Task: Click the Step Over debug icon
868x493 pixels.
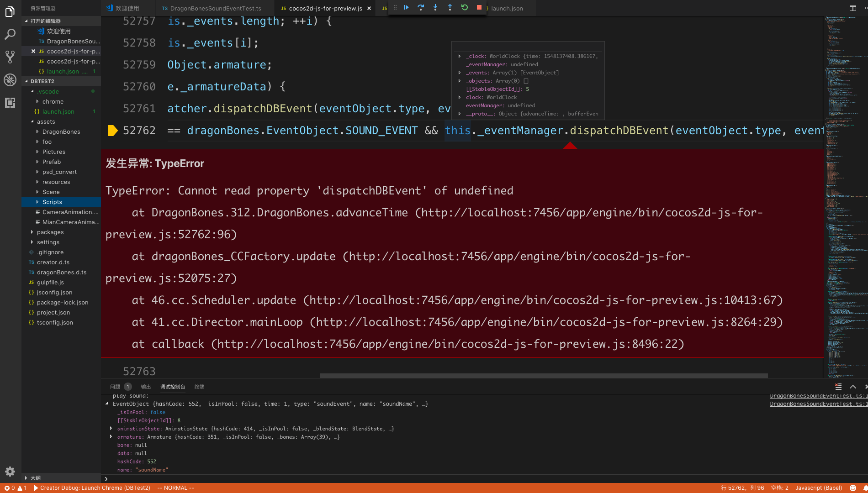Action: point(420,7)
